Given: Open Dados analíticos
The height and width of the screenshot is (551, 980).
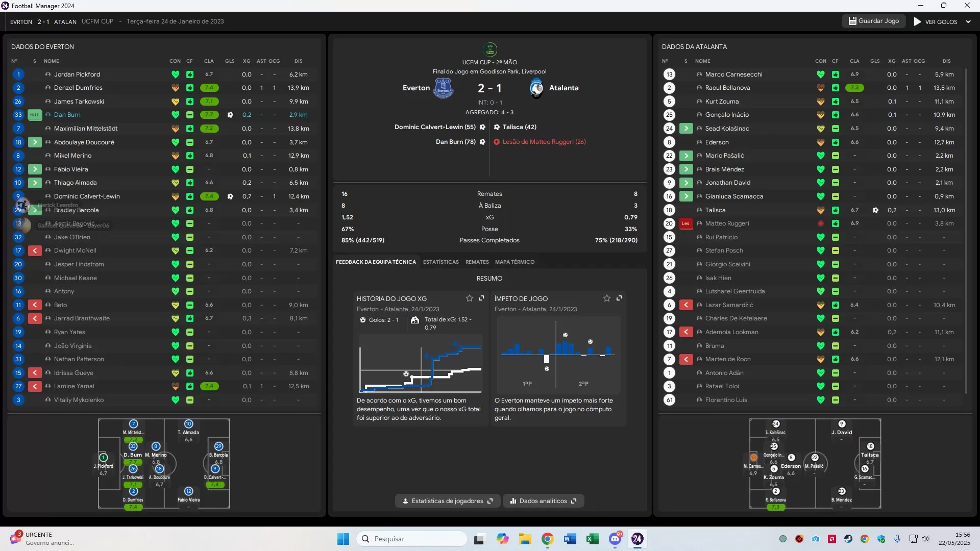Looking at the screenshot, I should point(543,501).
